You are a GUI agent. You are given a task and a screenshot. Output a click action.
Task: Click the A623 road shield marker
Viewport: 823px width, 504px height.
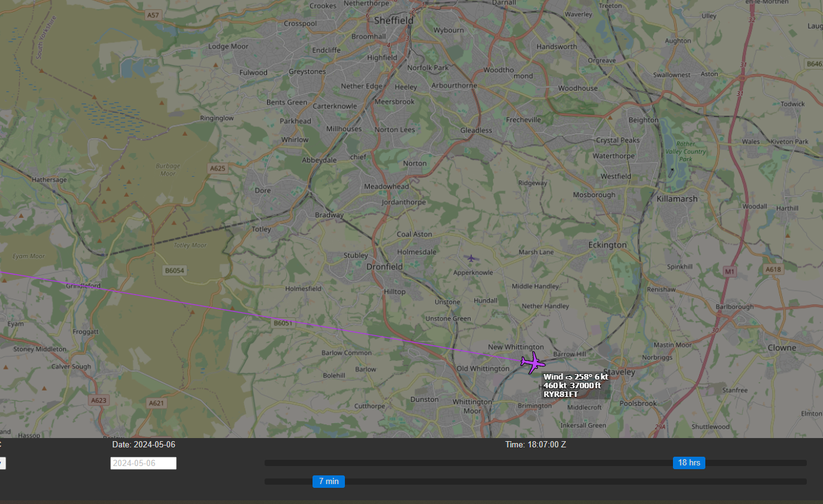pyautogui.click(x=97, y=401)
